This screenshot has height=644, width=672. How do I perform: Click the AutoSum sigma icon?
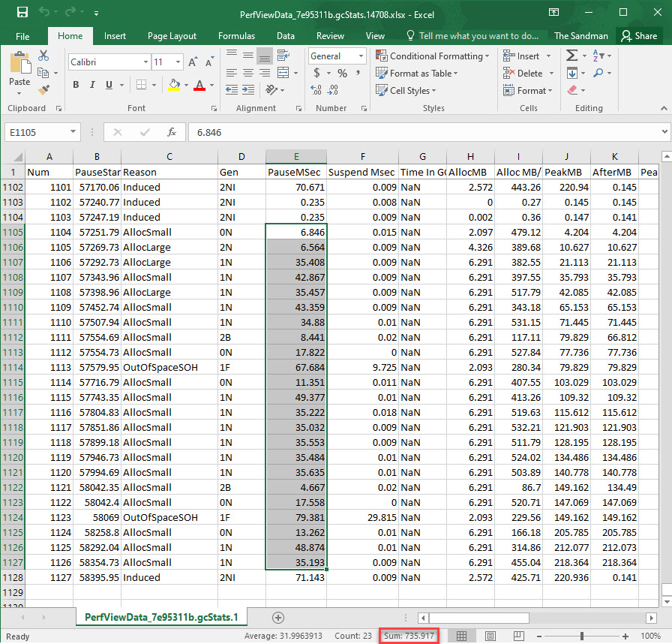572,56
